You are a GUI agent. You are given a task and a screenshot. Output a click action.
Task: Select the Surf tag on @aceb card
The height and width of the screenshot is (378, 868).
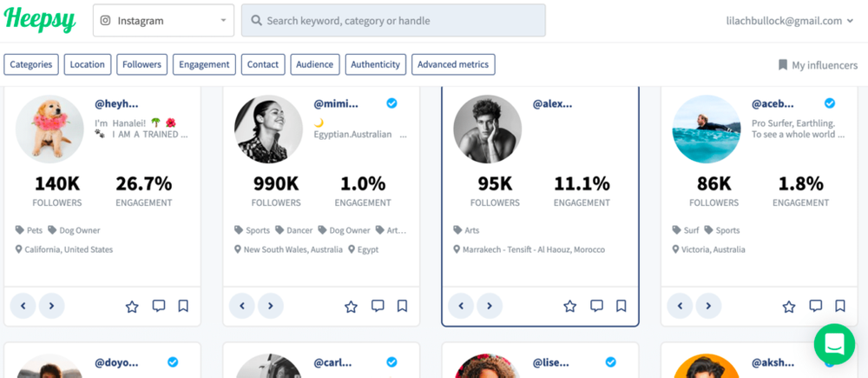pos(686,230)
